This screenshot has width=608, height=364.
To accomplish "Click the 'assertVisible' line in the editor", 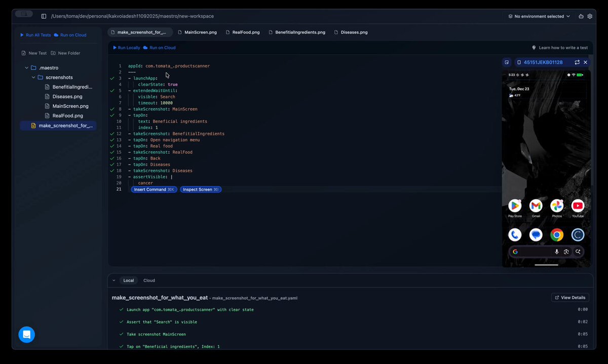I will 150,177.
